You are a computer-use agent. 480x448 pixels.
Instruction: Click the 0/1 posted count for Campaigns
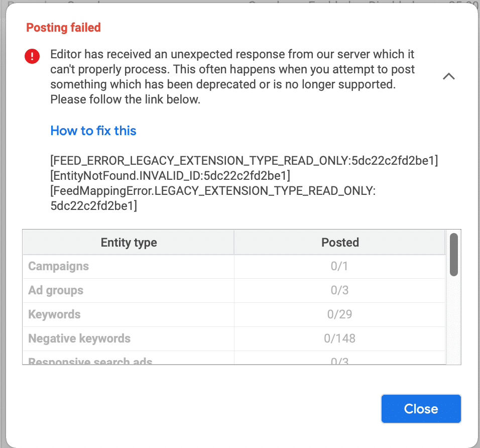(x=340, y=266)
